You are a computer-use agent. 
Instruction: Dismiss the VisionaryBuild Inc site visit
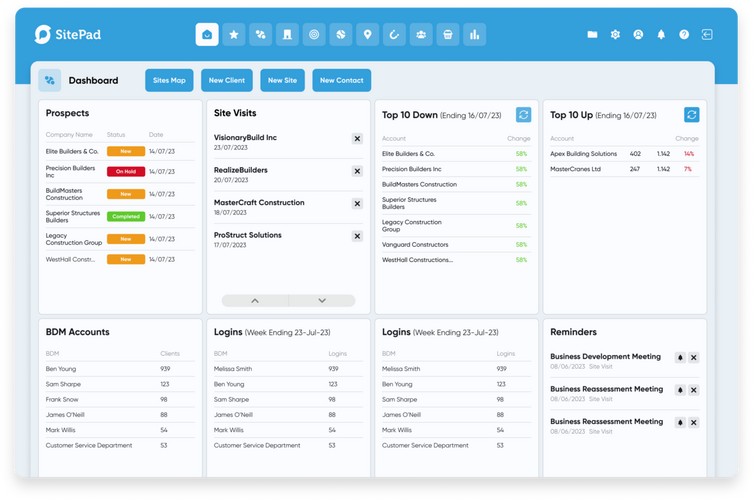[357, 139]
